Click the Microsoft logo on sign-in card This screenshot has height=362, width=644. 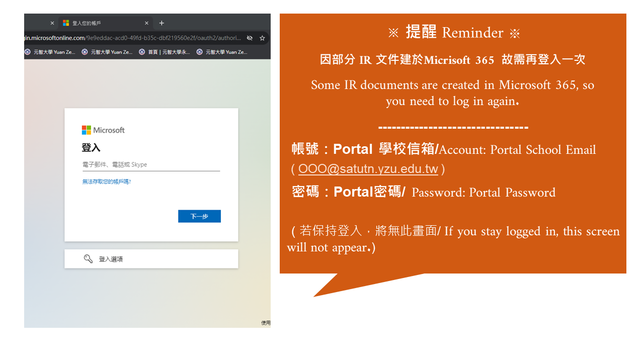tap(103, 130)
